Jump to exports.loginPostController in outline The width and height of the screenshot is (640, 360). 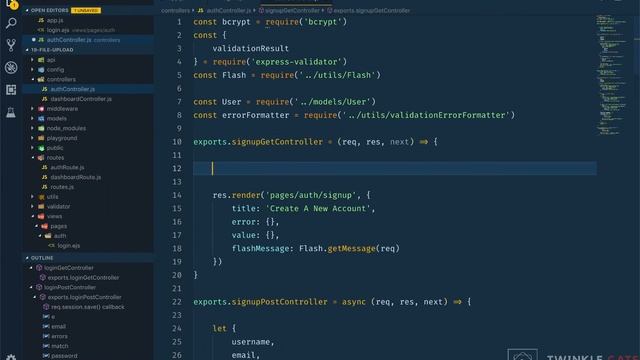(x=84, y=297)
